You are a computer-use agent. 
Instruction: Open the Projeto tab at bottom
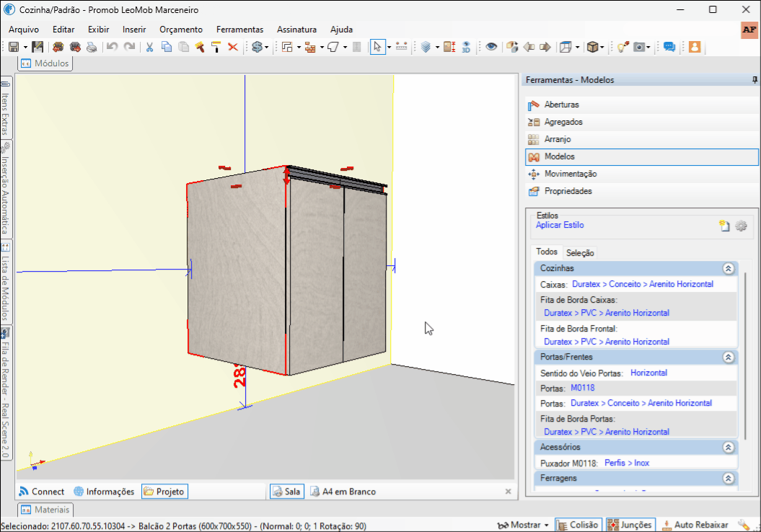164,491
